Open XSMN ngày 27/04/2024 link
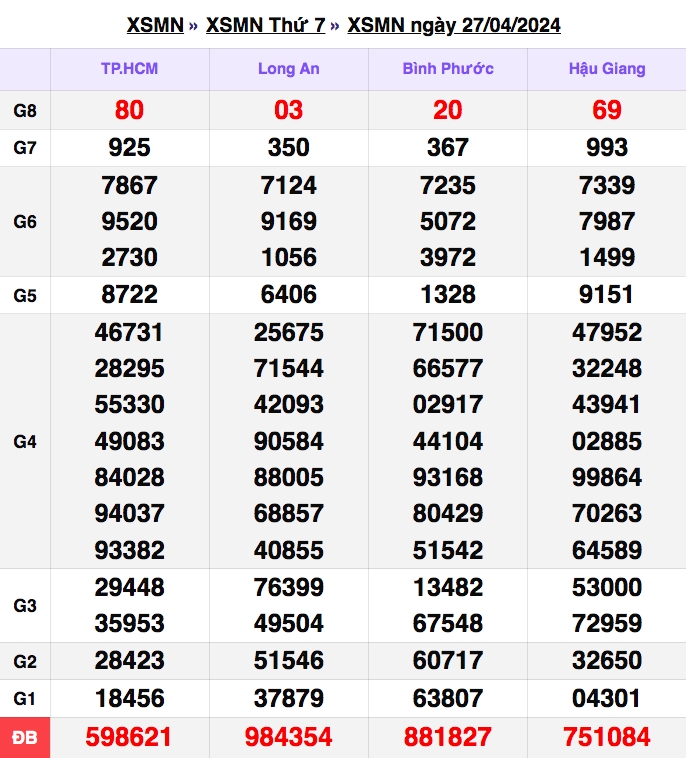Screen dimensions: 686x758 (x=454, y=26)
